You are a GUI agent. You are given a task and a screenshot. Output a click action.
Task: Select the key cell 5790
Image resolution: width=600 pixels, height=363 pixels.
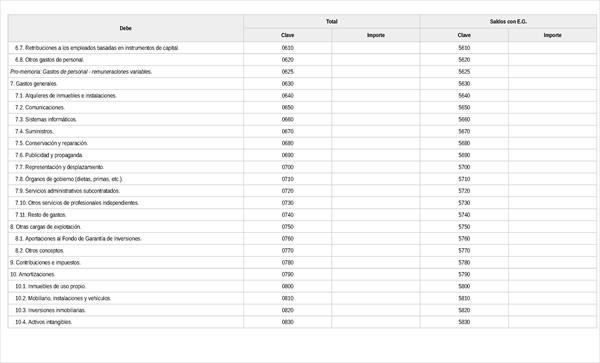(x=464, y=274)
